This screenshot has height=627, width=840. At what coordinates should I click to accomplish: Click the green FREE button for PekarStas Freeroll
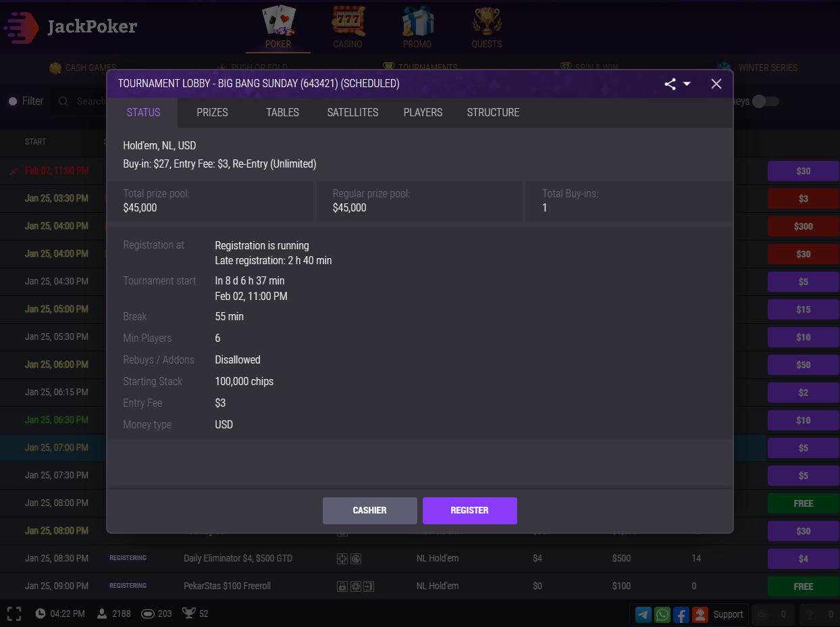coord(803,586)
